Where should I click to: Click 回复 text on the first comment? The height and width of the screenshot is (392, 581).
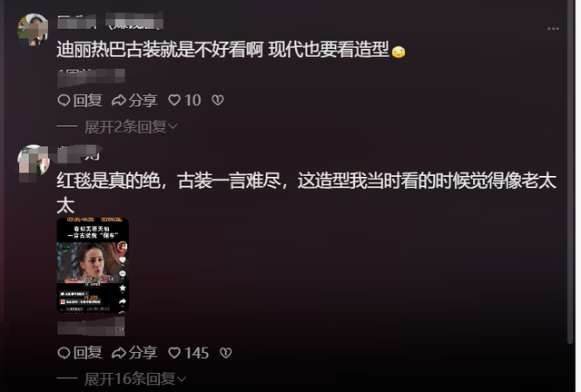(x=87, y=101)
